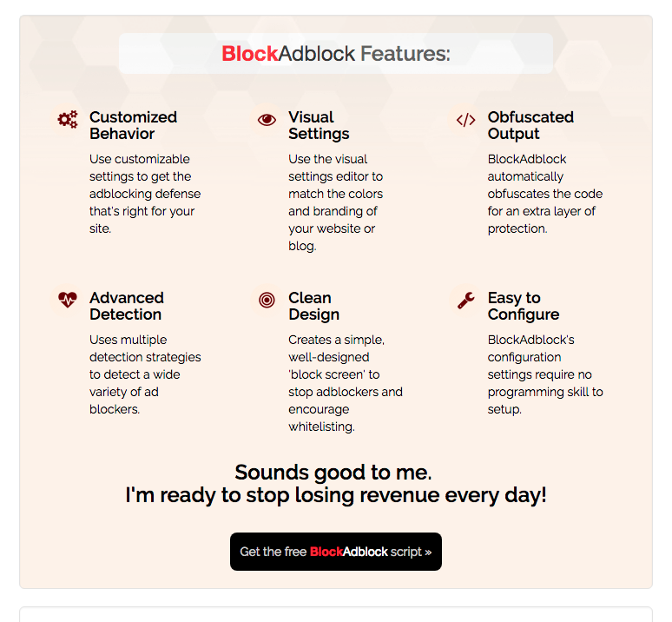The height and width of the screenshot is (622, 672).
Task: Click the BlockAdblock Features title banner
Action: 336,54
